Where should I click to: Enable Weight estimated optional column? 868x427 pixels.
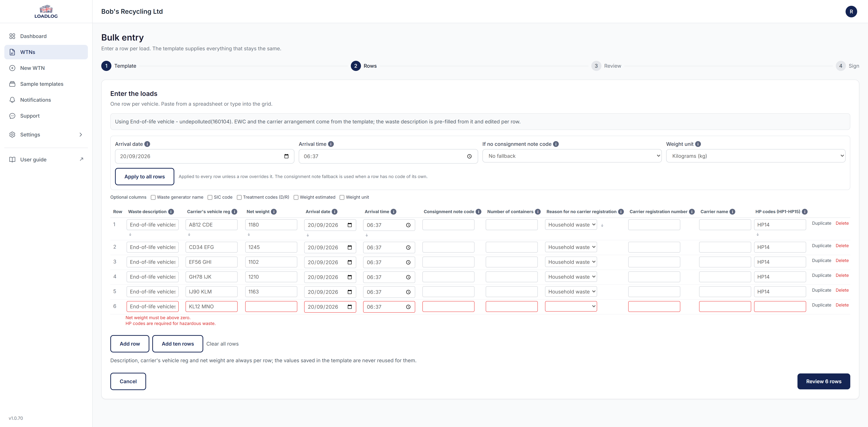296,198
